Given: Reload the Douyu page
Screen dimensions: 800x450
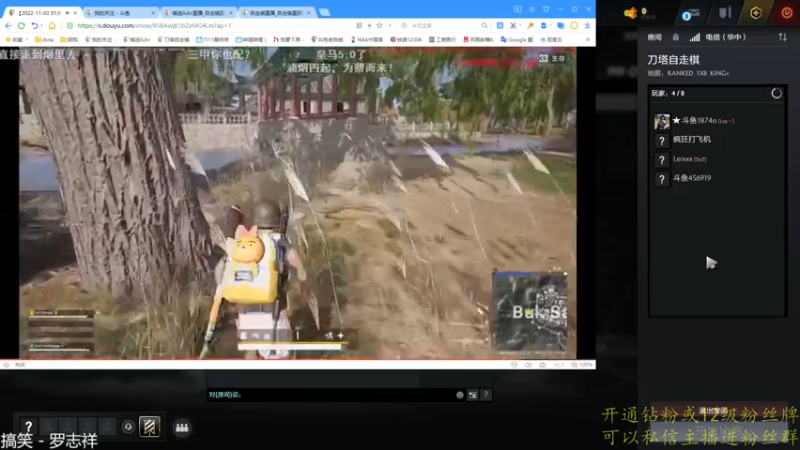Looking at the screenshot, I should coord(21,26).
